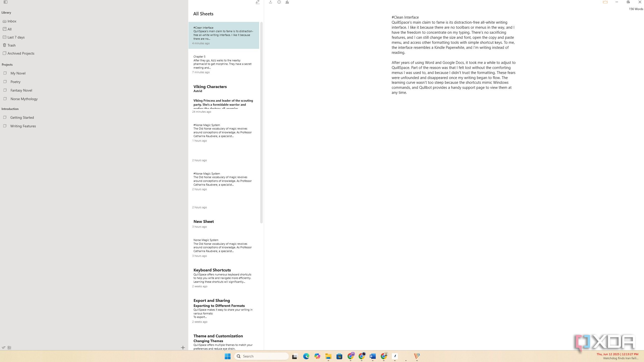
Task: Select the Viking Characters sheet
Action: [x=224, y=98]
